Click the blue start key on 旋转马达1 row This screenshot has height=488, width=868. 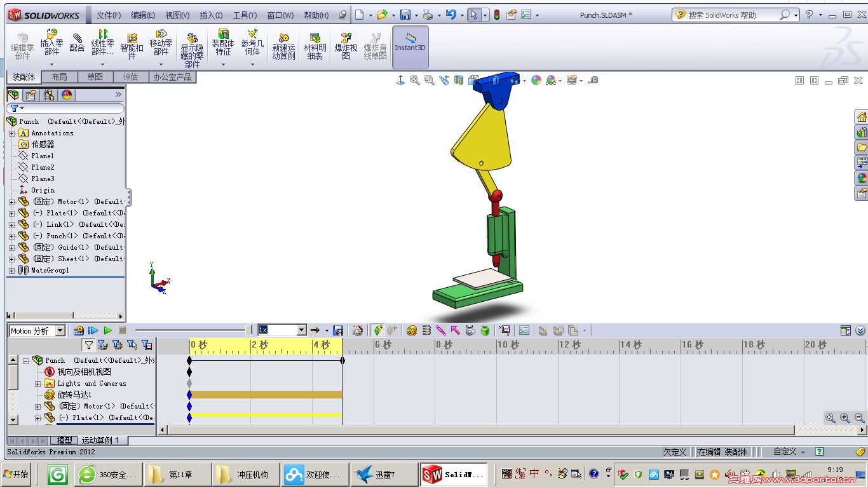189,395
